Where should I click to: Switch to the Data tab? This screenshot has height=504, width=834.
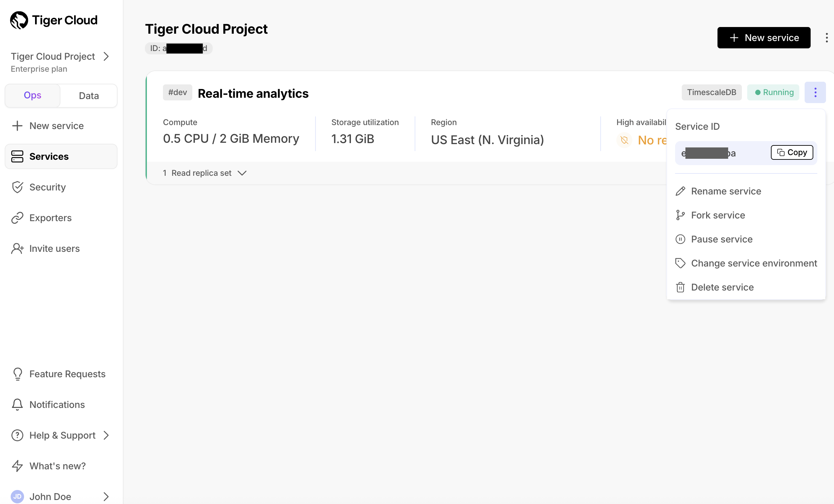89,96
